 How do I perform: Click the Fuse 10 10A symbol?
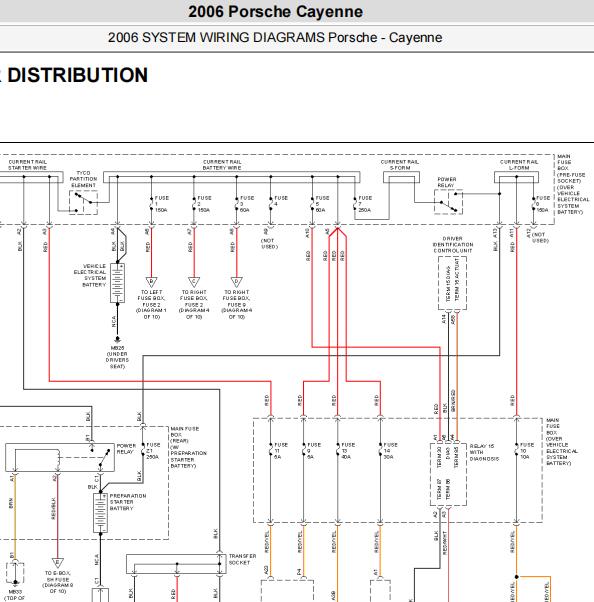[516, 450]
